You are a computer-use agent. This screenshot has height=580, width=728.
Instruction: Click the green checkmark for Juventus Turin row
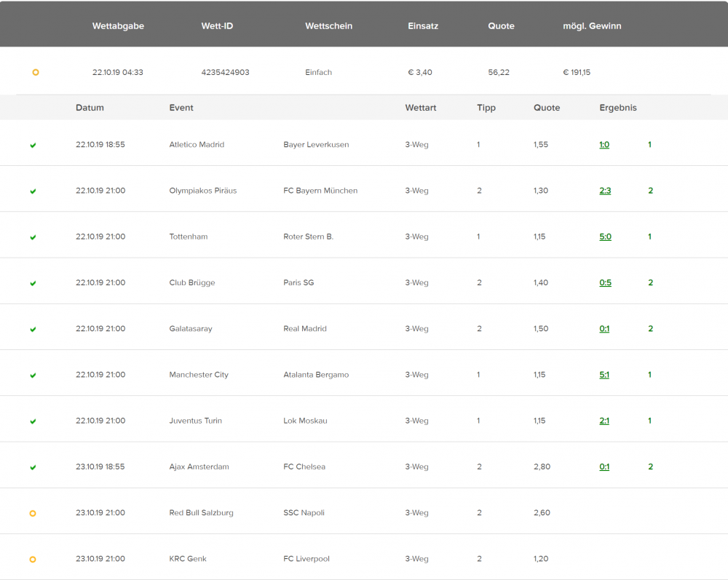pos(33,421)
